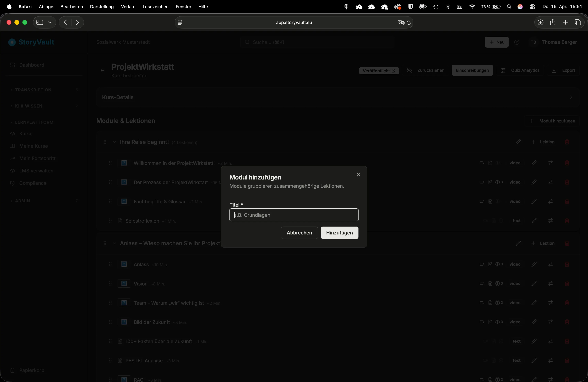
Task: Click the Export button
Action: point(563,71)
